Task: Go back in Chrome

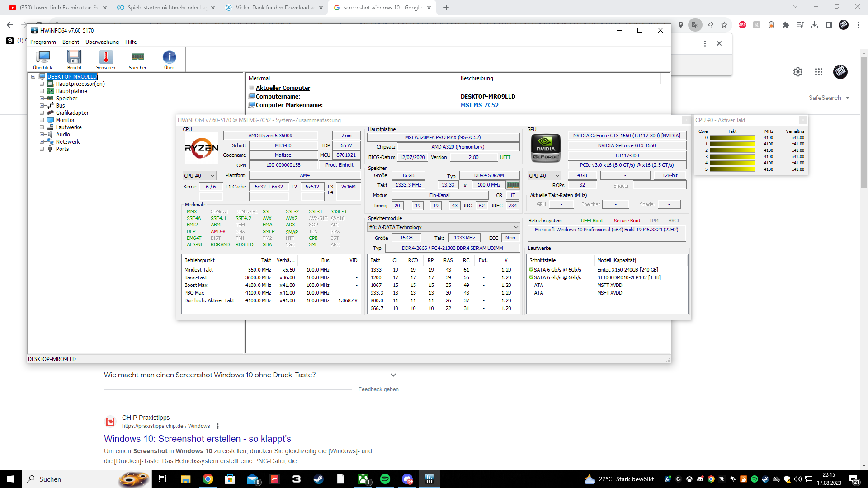Action: point(10,25)
